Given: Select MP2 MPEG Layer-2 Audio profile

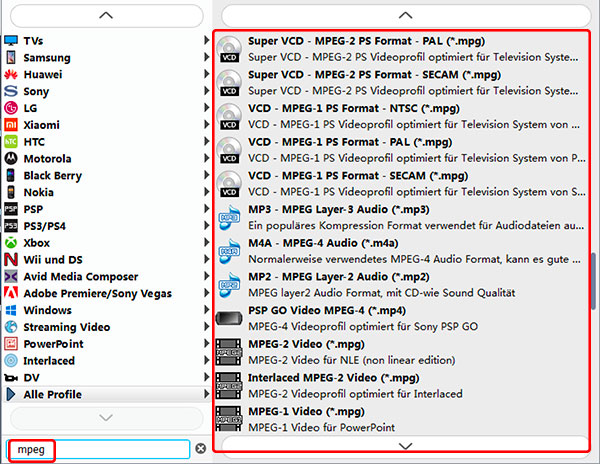Looking at the screenshot, I should (401, 285).
